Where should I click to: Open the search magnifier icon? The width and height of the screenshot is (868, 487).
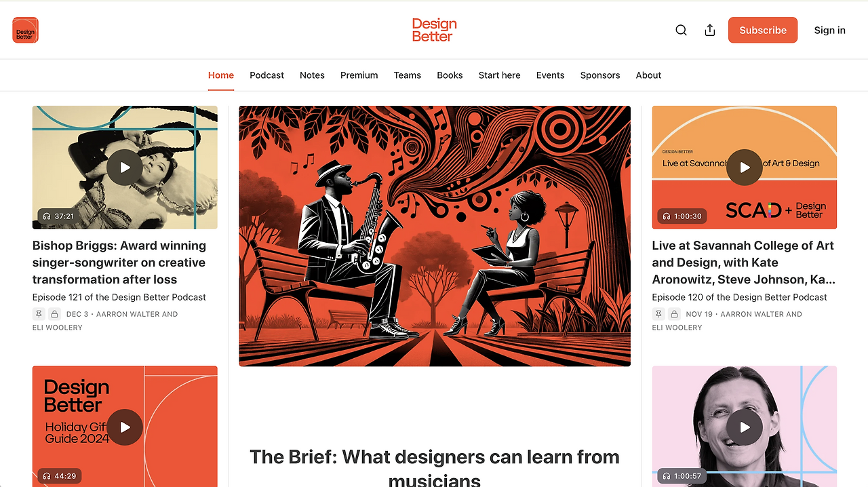(682, 30)
